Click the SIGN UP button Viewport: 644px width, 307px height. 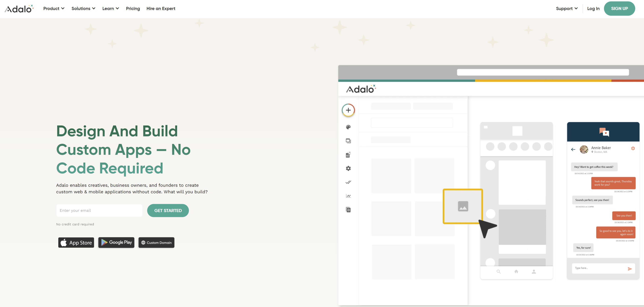pos(619,8)
